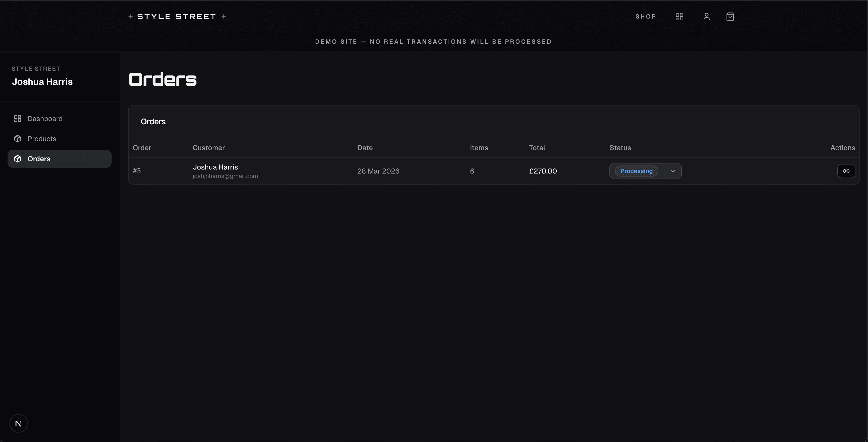Switch to the Products section
The image size is (868, 442).
click(42, 138)
